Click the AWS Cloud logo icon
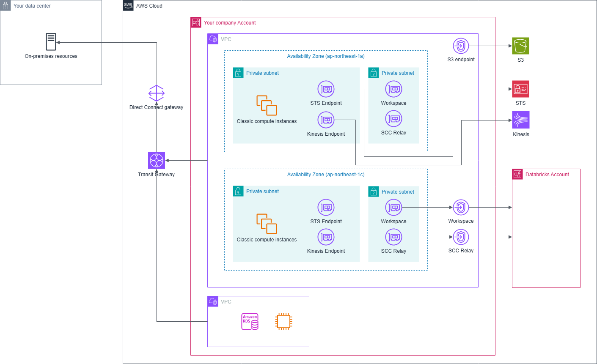 point(128,5)
